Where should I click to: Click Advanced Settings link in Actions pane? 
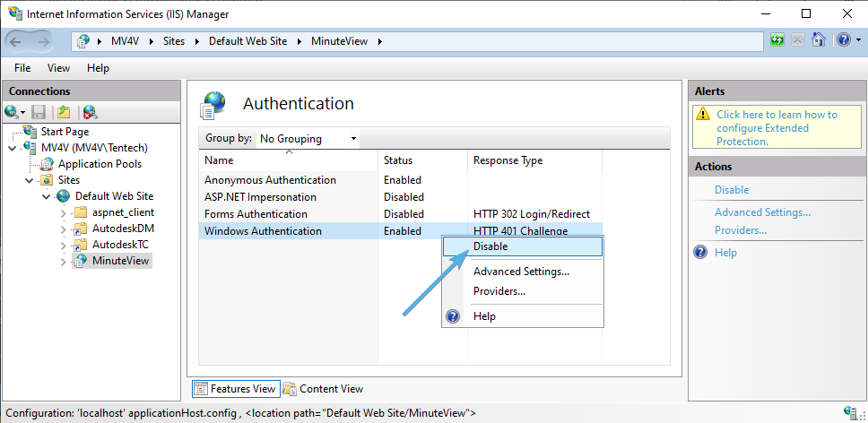(762, 212)
